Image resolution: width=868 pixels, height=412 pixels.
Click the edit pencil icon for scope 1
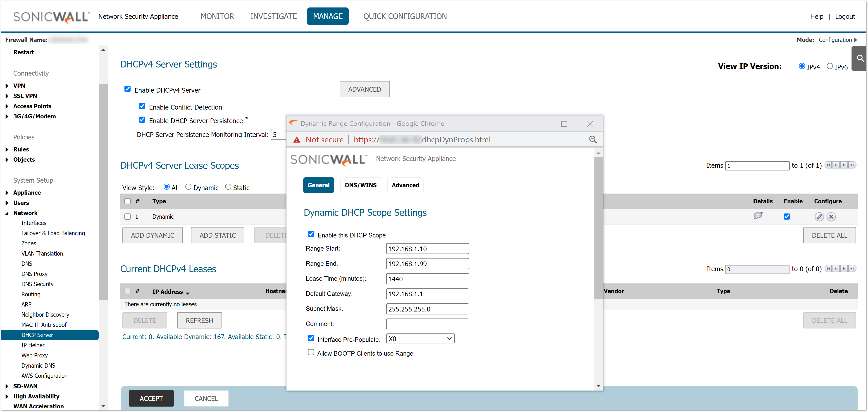pyautogui.click(x=819, y=217)
